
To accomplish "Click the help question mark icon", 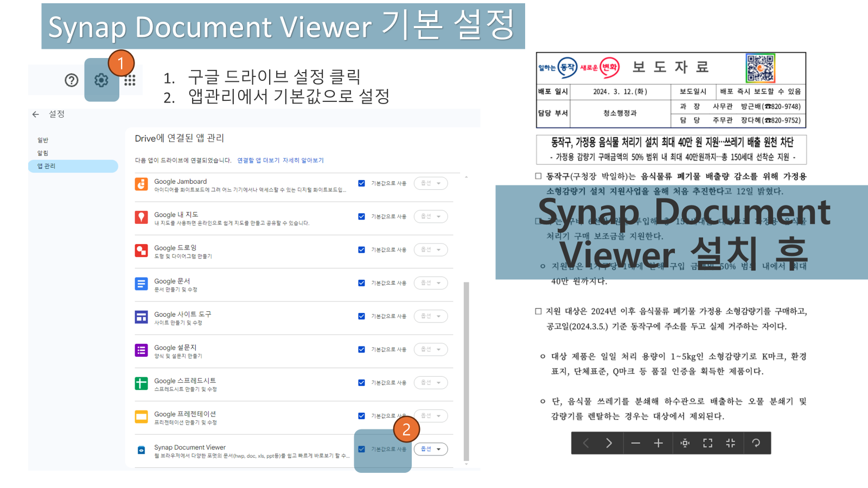I will [71, 80].
